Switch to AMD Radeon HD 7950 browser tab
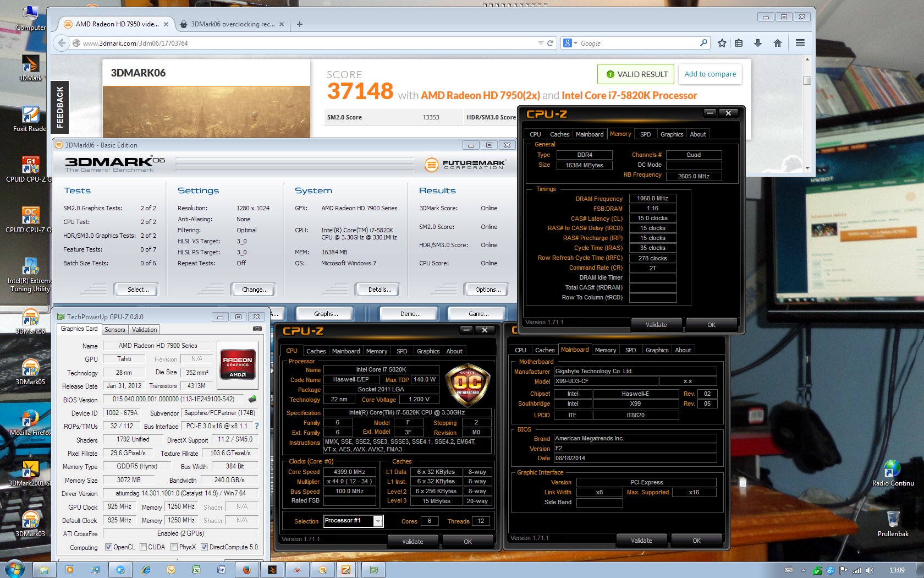This screenshot has width=924, height=578. (x=117, y=24)
